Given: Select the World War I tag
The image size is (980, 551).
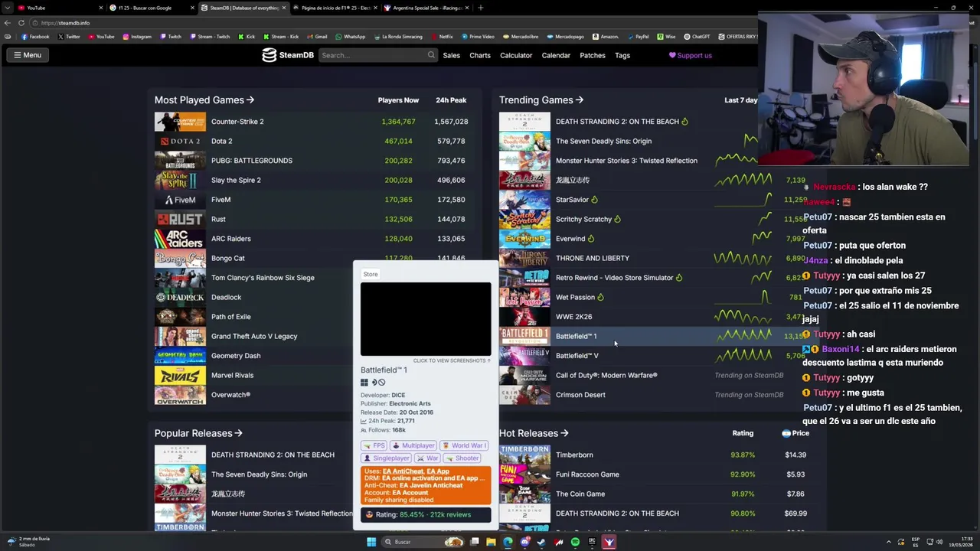Looking at the screenshot, I should click(x=465, y=445).
